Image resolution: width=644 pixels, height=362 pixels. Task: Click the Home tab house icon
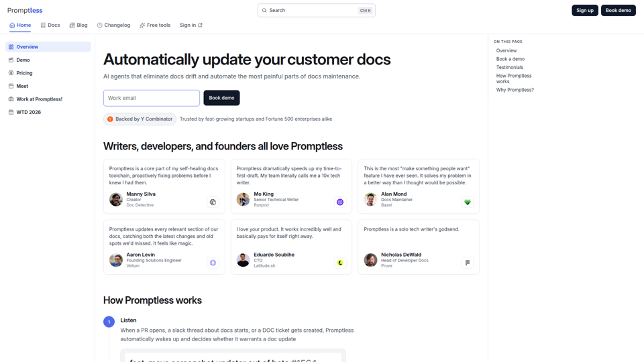(12, 25)
